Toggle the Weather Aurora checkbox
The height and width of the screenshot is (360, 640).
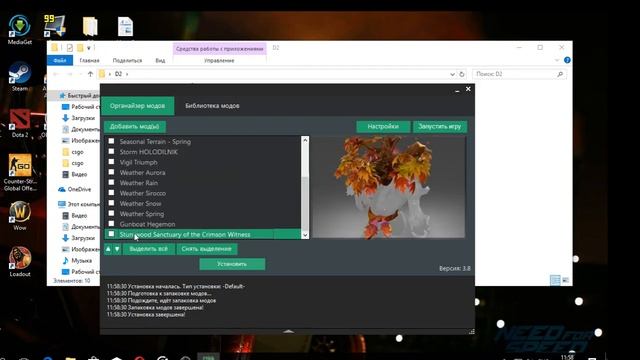[x=111, y=172]
